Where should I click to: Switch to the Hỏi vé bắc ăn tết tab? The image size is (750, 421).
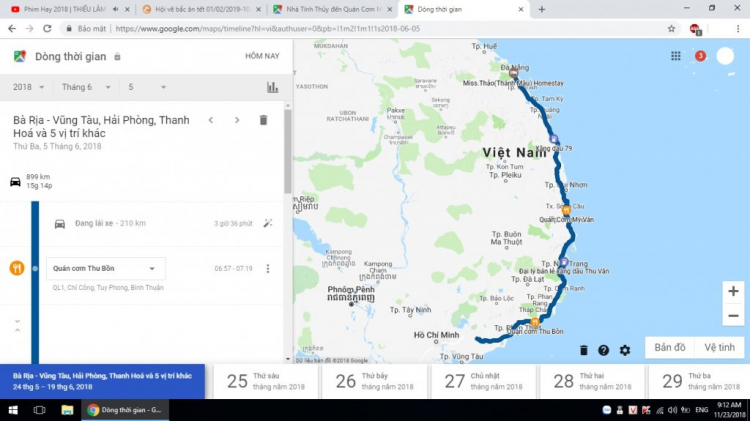(201, 9)
